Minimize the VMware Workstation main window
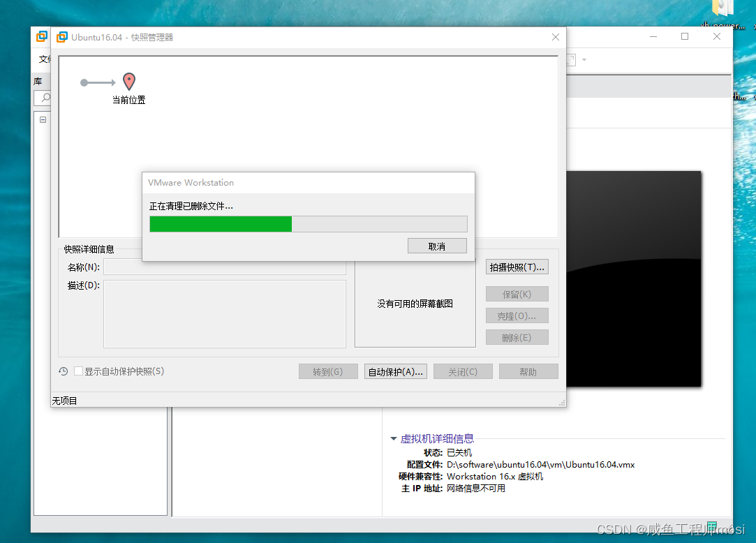Image resolution: width=756 pixels, height=543 pixels. [653, 37]
